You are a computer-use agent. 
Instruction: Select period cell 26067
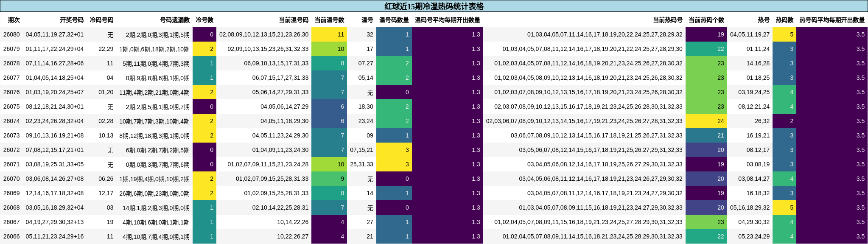pyautogui.click(x=11, y=222)
